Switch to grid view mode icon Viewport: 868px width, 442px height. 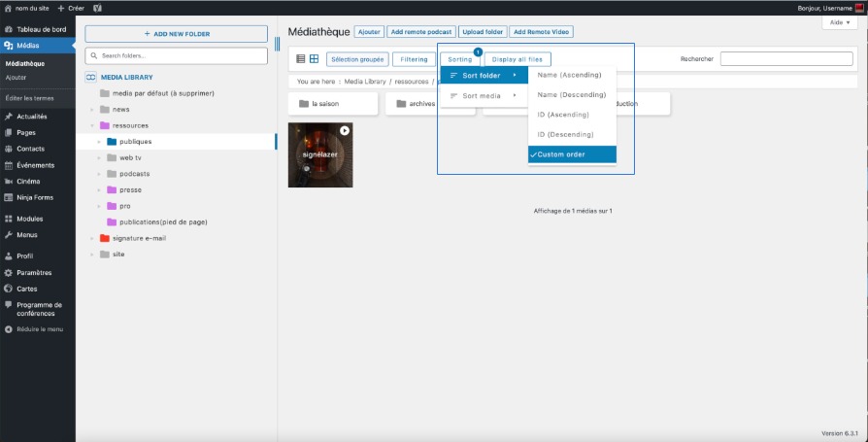[x=314, y=59]
